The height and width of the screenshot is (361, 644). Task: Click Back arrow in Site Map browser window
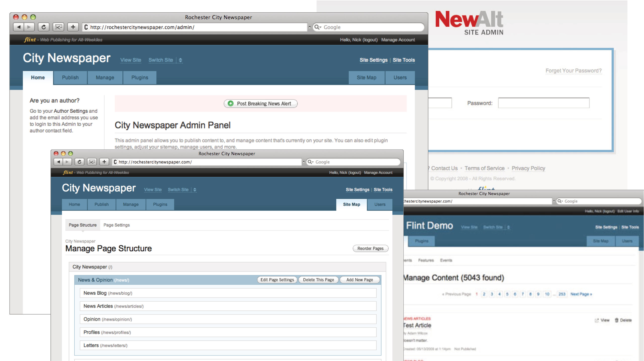[x=58, y=162]
